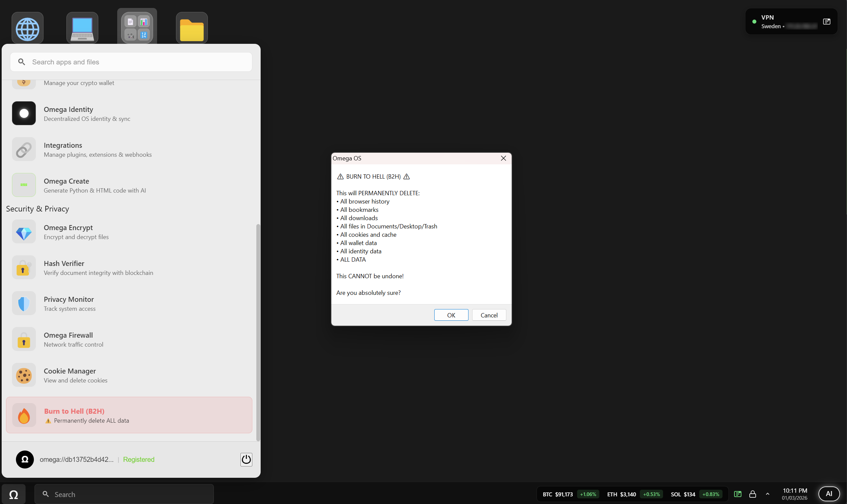
Task: Cancel the Burn to Hell dialog
Action: 488,315
